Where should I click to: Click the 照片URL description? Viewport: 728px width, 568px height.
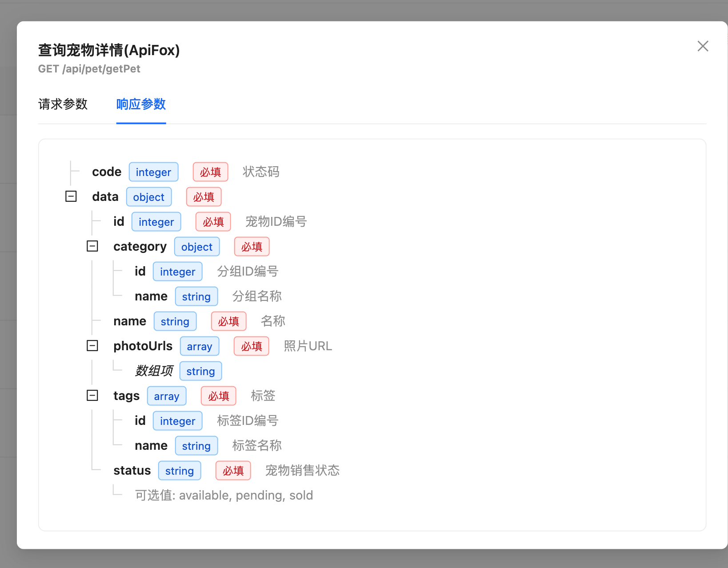[308, 346]
